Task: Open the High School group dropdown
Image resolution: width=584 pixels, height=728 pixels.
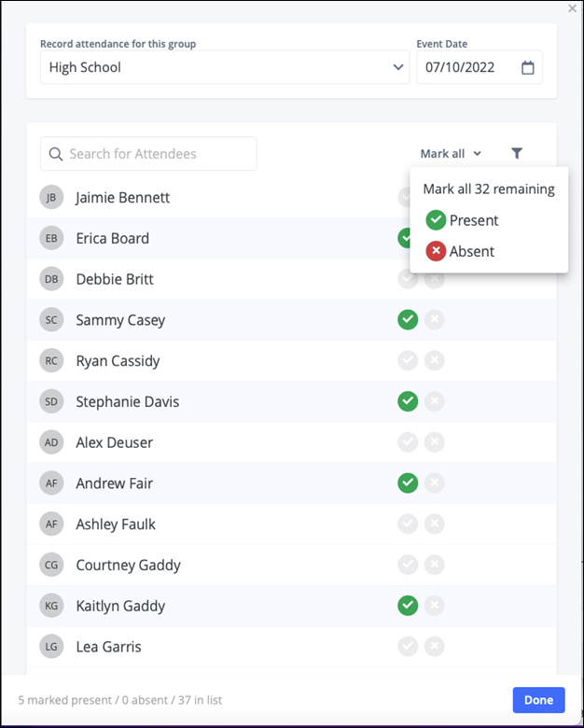Action: [224, 67]
